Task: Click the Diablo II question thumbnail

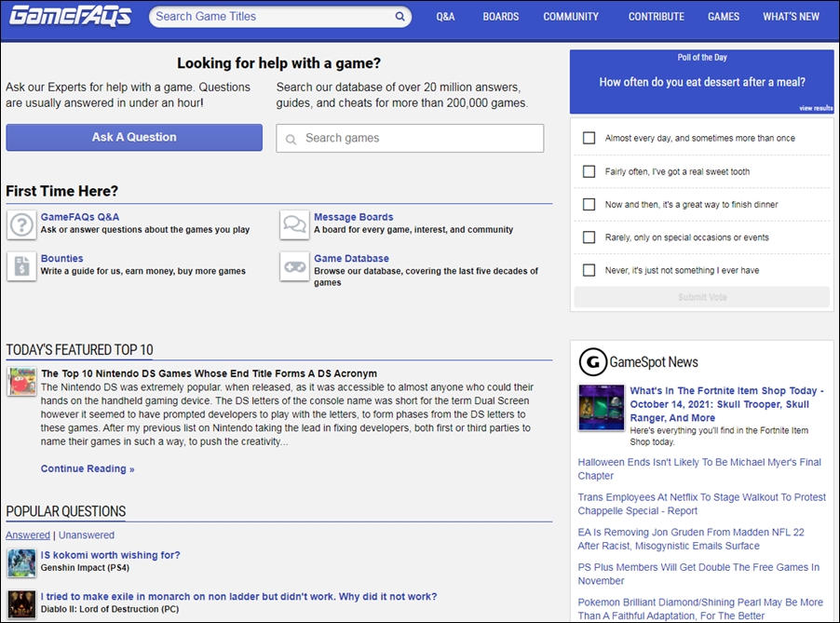Action: coord(22,604)
